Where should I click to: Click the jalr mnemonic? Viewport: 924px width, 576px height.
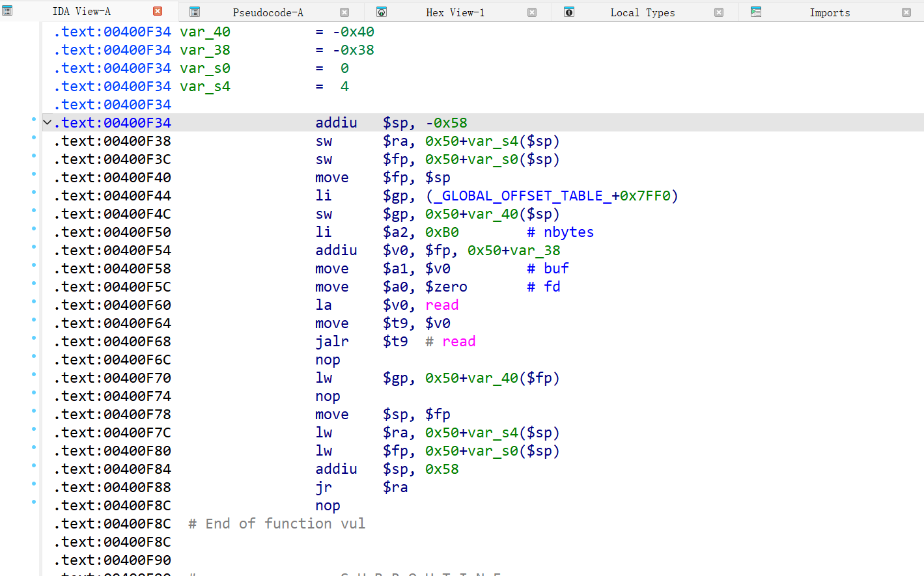(x=332, y=342)
